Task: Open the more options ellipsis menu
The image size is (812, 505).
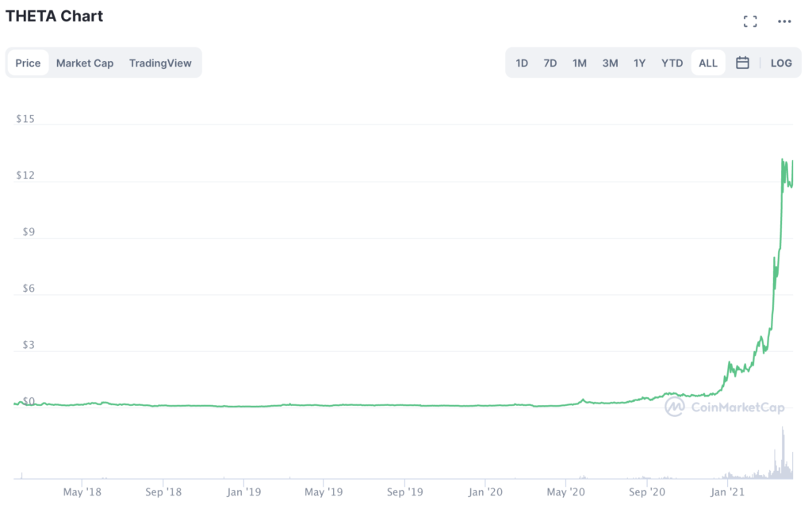Action: click(x=784, y=21)
